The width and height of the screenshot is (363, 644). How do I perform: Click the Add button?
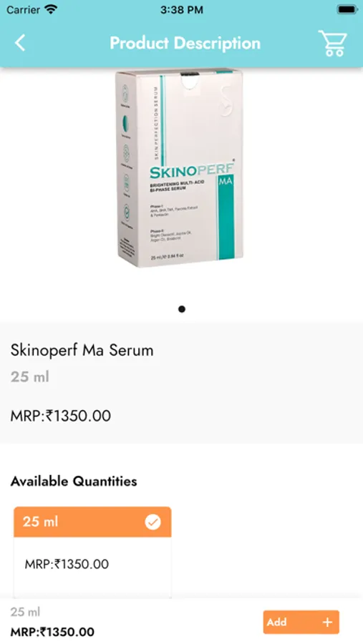pos(301,623)
